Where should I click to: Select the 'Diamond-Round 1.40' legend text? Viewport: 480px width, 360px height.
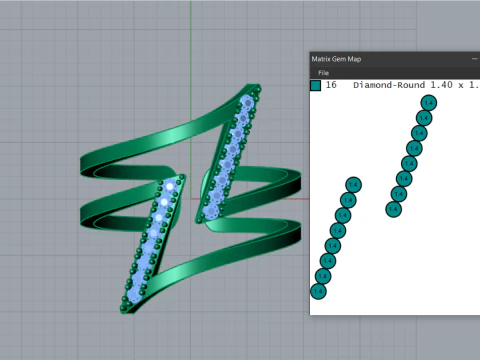[x=403, y=85]
